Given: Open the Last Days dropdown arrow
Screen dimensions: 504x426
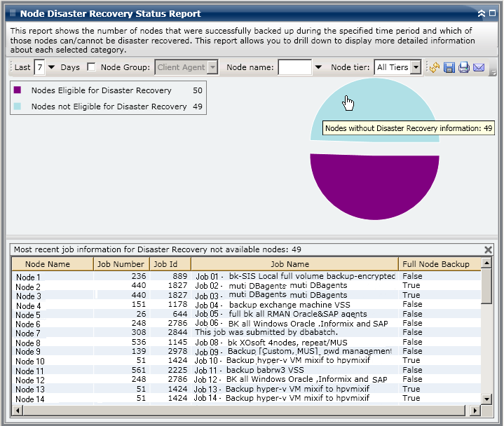Looking at the screenshot, I should pyautogui.click(x=51, y=68).
